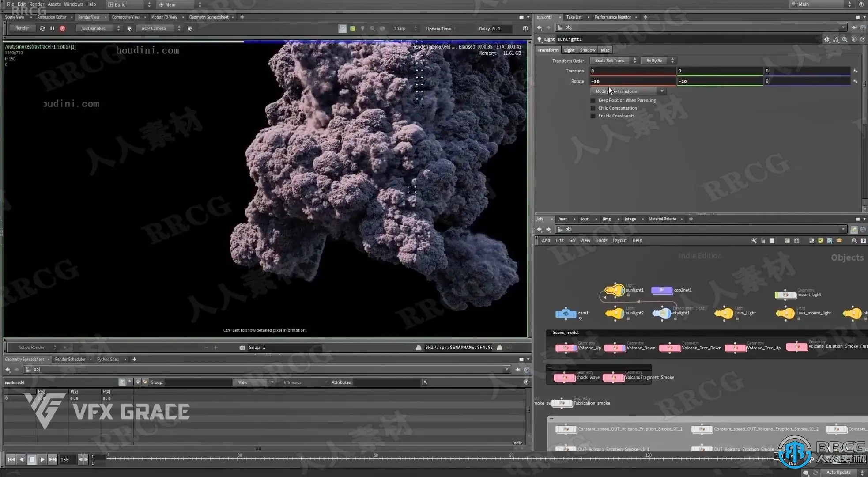The height and width of the screenshot is (477, 868).
Task: Open the Layout menu in network editor
Action: pos(619,241)
